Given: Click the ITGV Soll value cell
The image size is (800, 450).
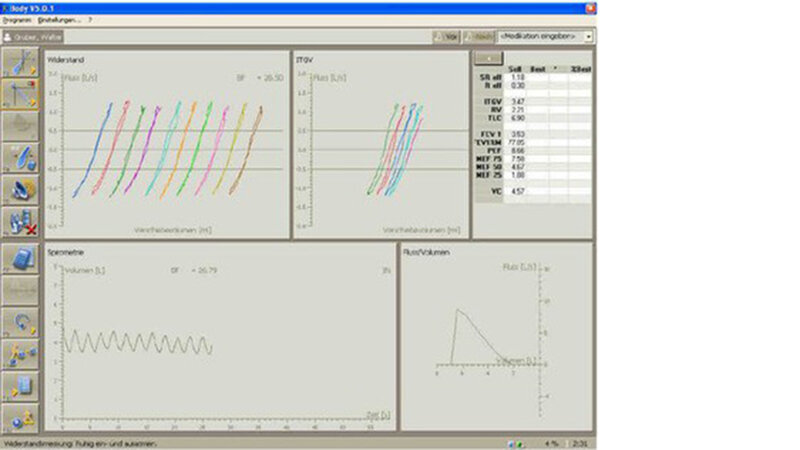Looking at the screenshot, I should point(517,101).
